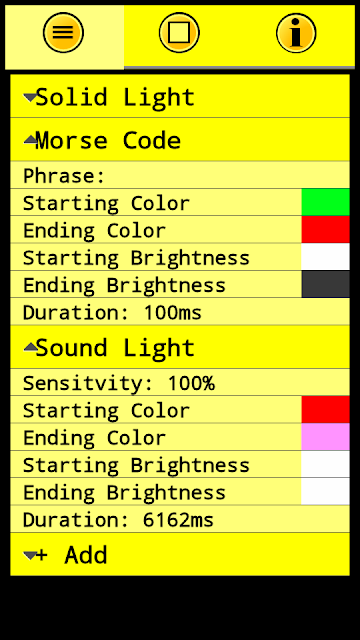This screenshot has height=640, width=360.
Task: Click the Morse Code Phrase field
Action: click(x=180, y=175)
